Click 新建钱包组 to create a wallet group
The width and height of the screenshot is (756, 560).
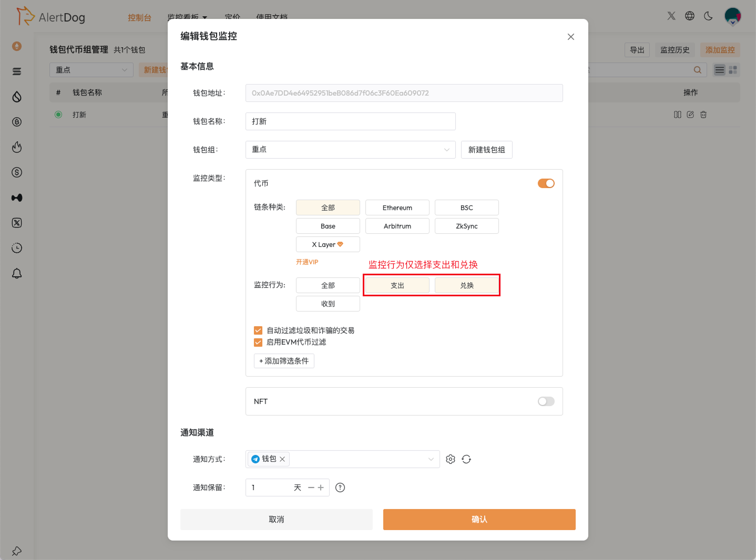(486, 150)
